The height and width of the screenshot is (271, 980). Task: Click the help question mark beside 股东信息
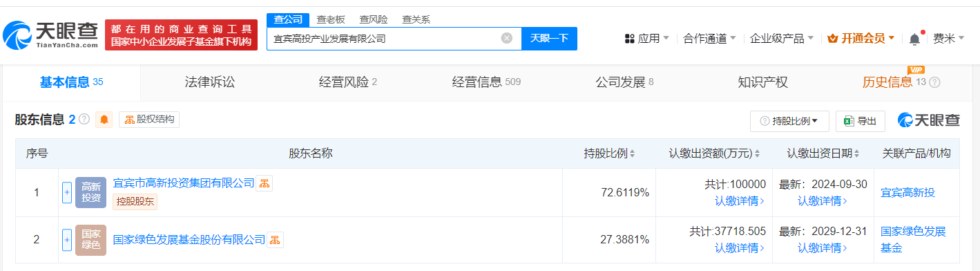(x=84, y=120)
